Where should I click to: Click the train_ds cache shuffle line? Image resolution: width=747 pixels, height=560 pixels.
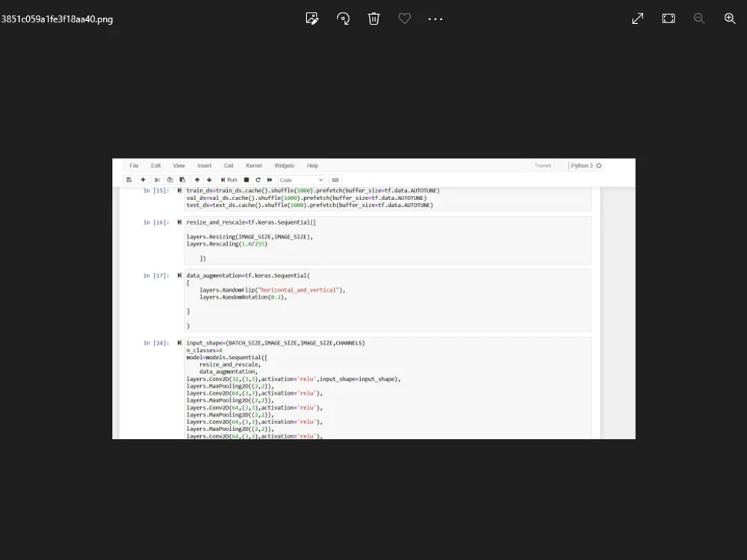313,190
